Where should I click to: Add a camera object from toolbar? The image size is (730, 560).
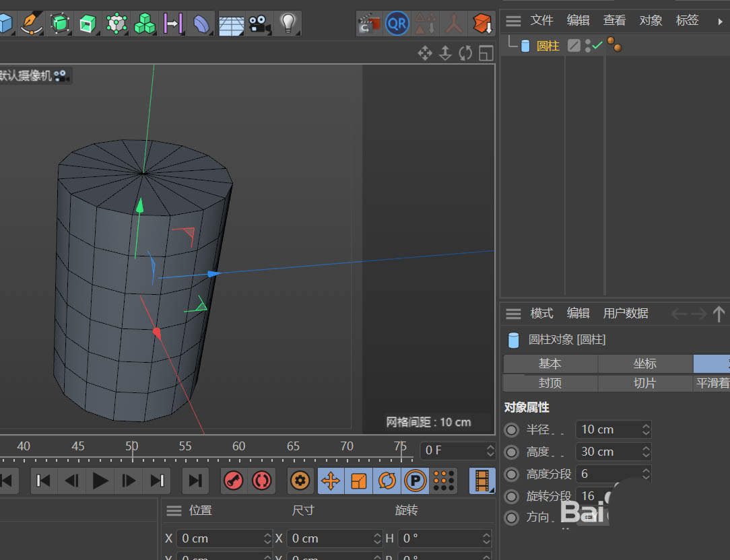tap(258, 24)
